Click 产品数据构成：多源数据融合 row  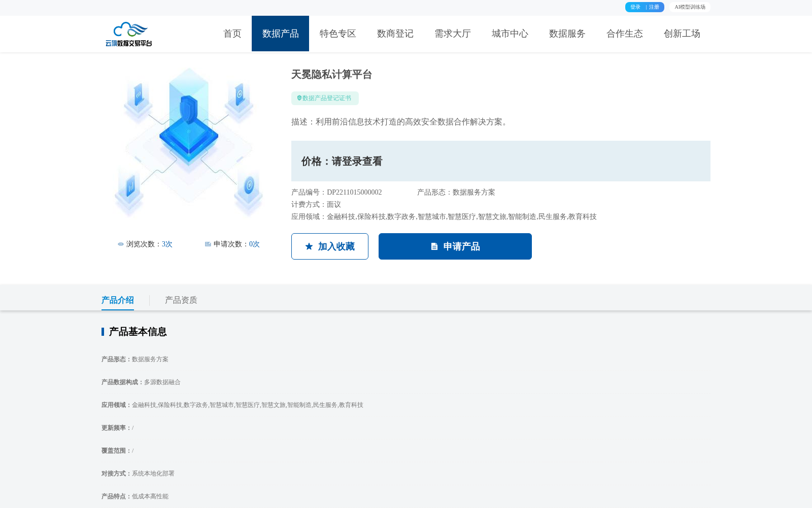141,382
